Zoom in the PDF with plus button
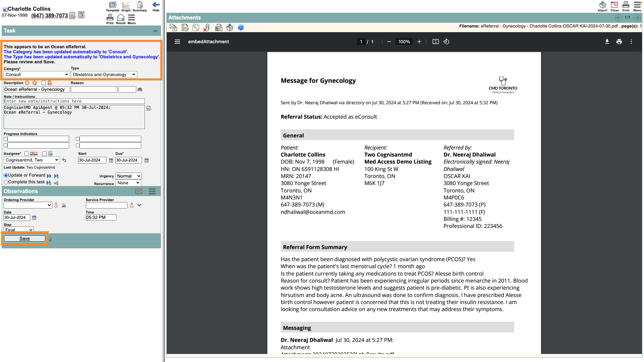 coord(419,42)
